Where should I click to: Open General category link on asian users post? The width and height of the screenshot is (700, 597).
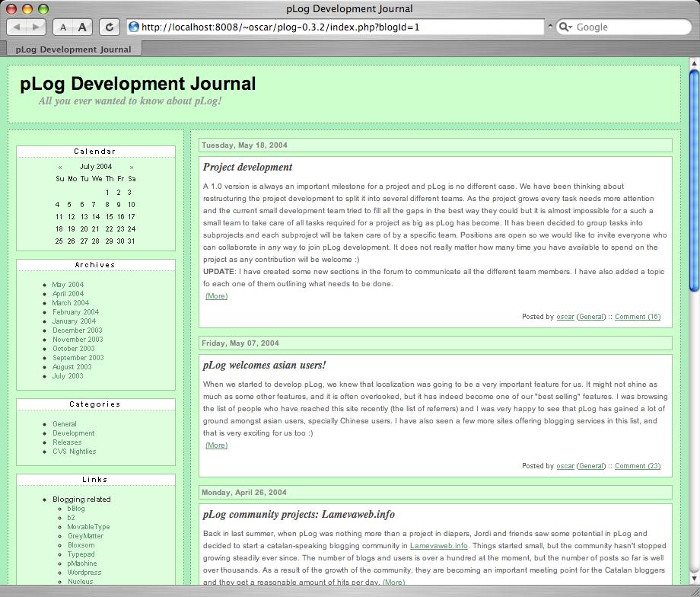tap(591, 465)
